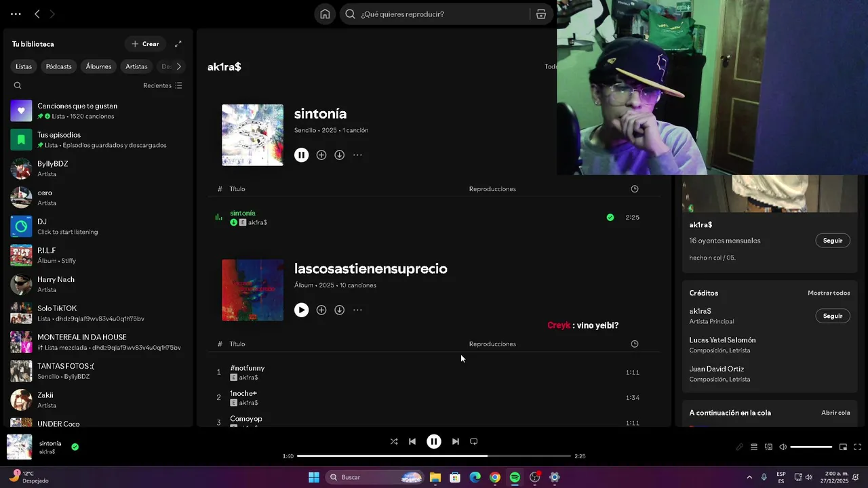Viewport: 868px width, 488px height.
Task: Enter full screen mode icon
Action: click(x=857, y=447)
